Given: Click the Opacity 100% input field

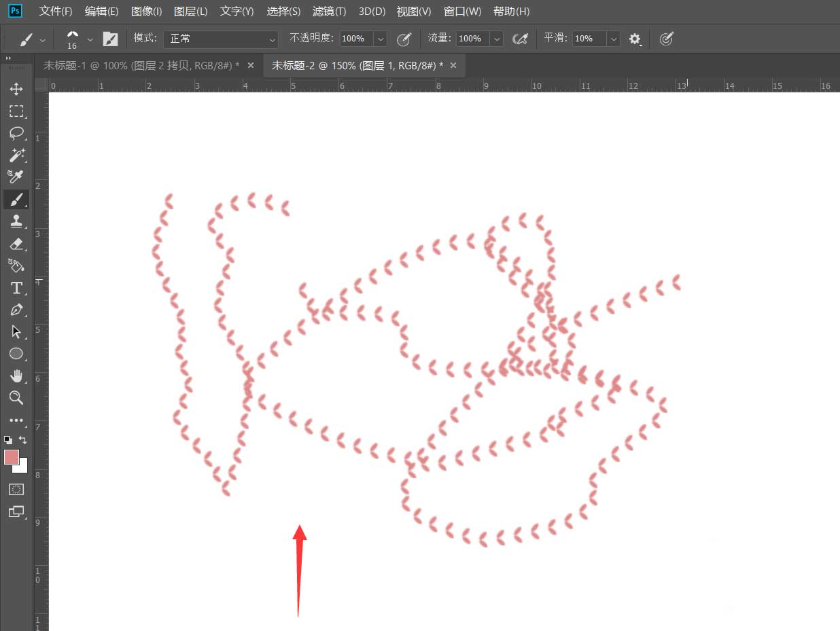Looking at the screenshot, I should tap(356, 39).
